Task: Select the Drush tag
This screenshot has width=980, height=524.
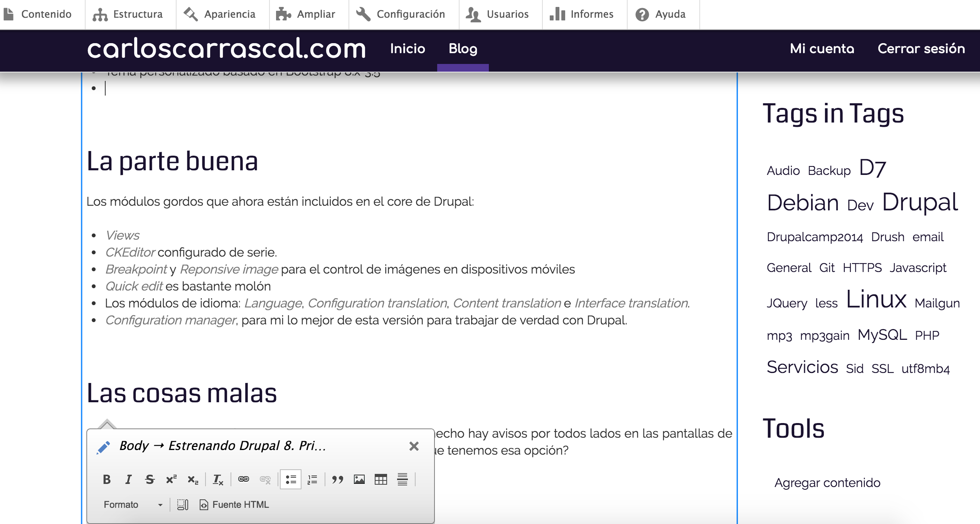Action: [x=887, y=237]
